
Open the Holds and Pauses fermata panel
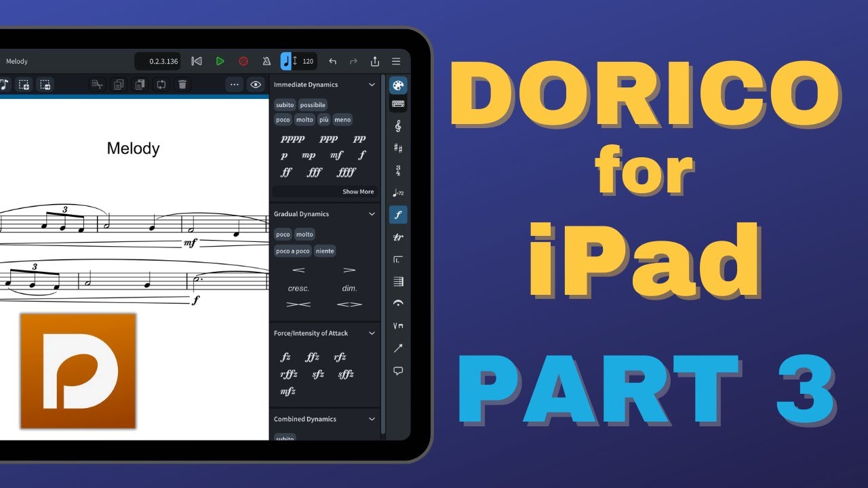tap(398, 304)
